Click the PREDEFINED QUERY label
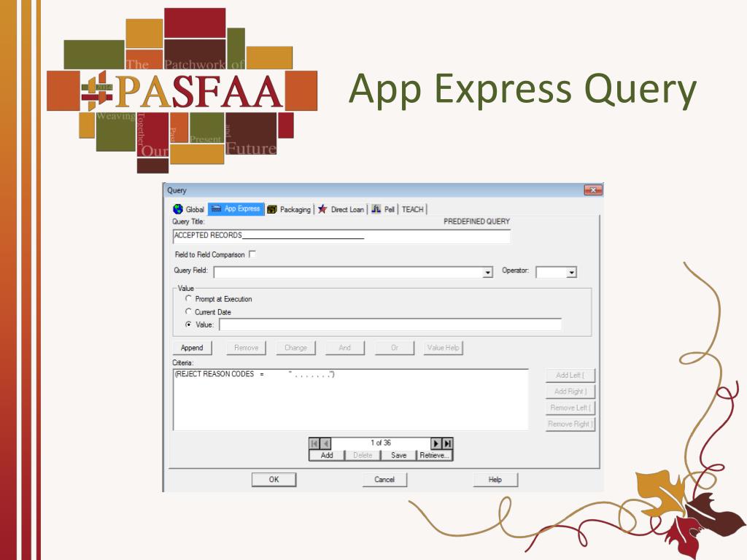Image resolution: width=747 pixels, height=560 pixels. tap(476, 222)
